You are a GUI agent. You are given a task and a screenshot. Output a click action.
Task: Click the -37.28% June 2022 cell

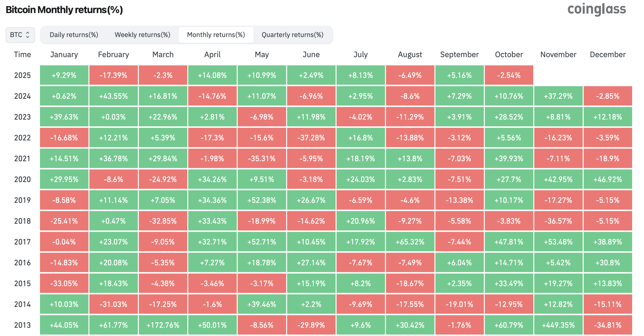pos(311,138)
